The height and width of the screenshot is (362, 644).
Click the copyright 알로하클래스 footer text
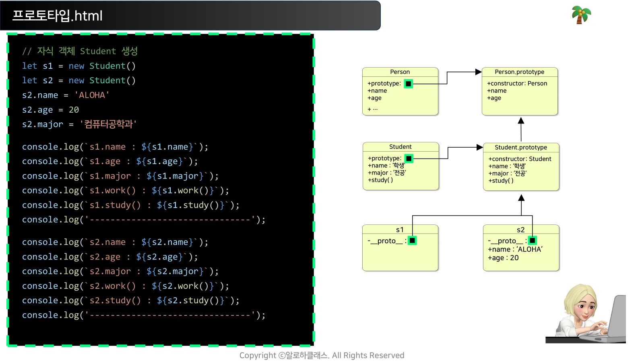point(322,356)
